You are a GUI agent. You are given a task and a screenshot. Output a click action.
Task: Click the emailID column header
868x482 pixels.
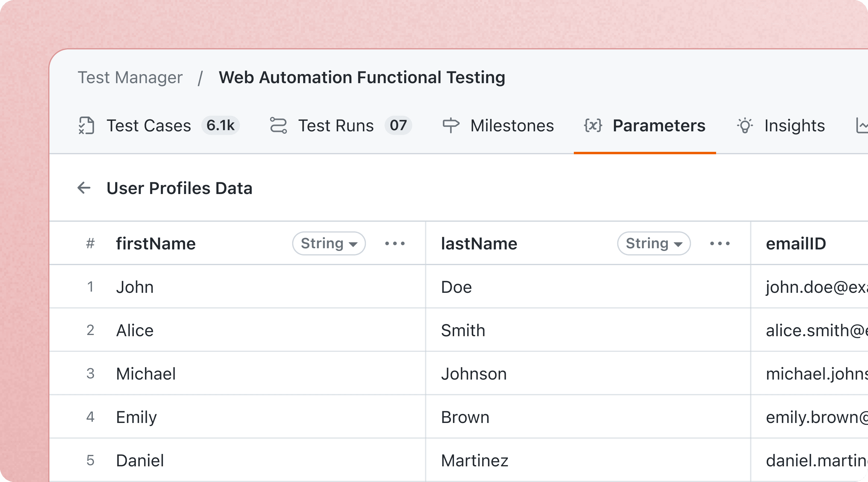pos(796,243)
